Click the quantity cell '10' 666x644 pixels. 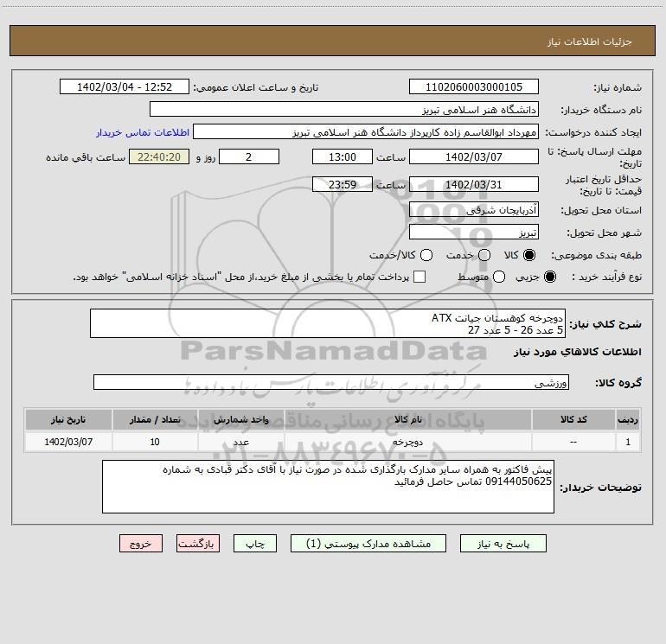pyautogui.click(x=155, y=442)
